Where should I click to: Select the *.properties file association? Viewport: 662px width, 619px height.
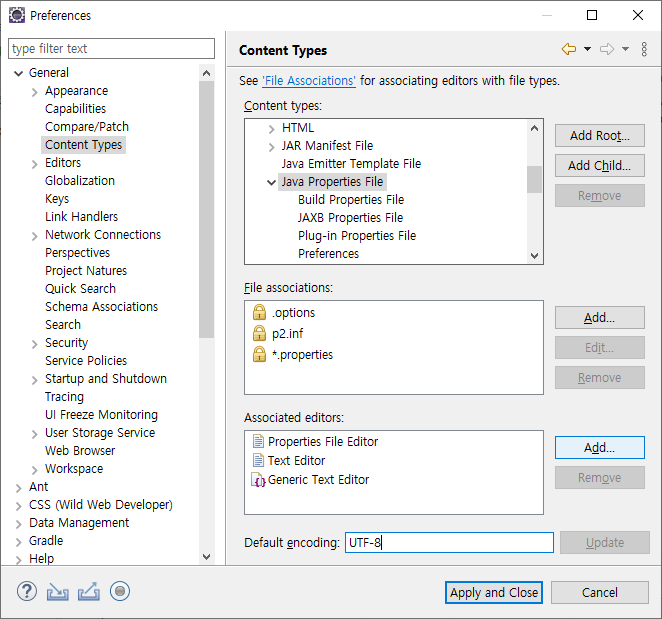coord(302,355)
